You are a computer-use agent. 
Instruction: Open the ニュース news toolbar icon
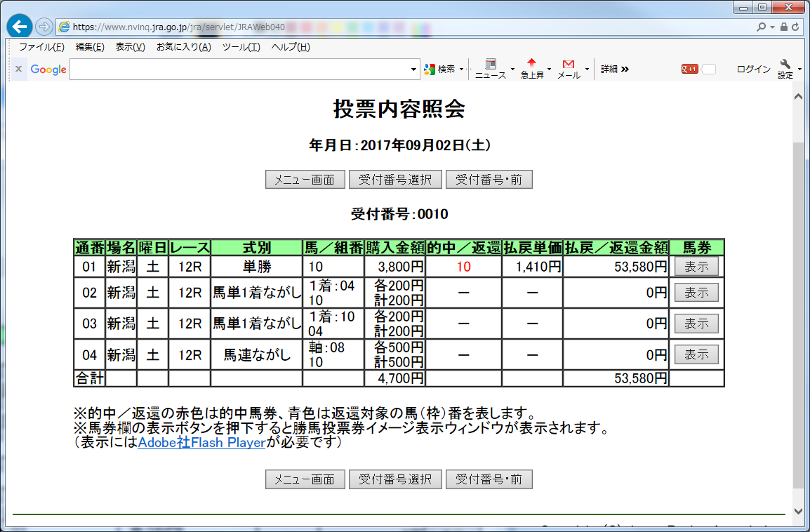[490, 64]
